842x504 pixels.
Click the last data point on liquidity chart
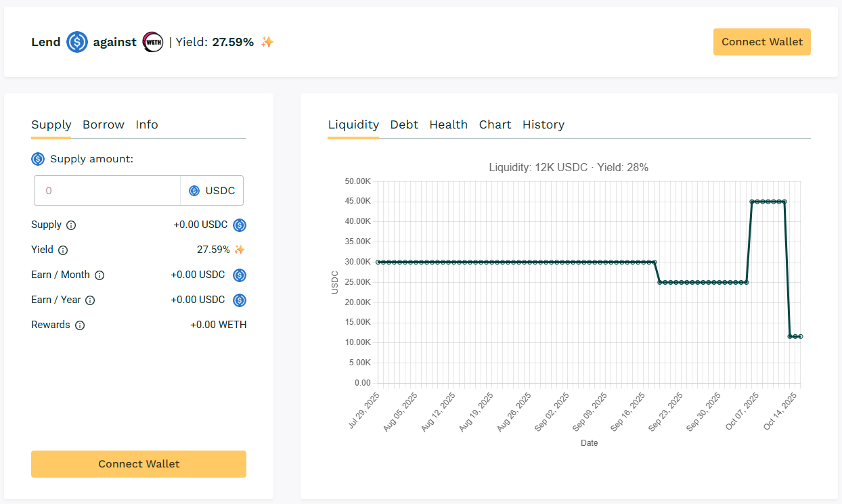(800, 336)
